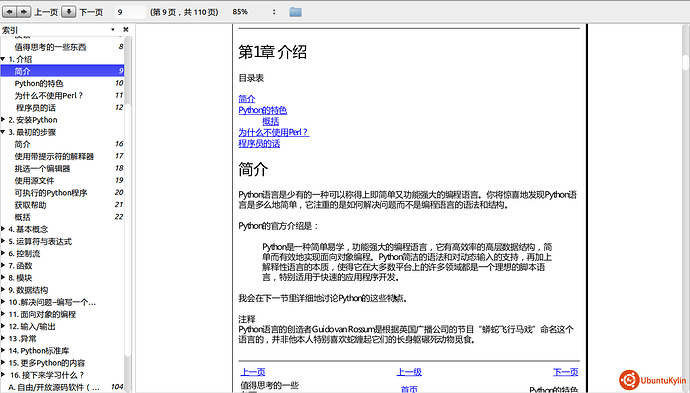
Task: Select highlighted 简介 page 9 entry
Action: [62, 71]
